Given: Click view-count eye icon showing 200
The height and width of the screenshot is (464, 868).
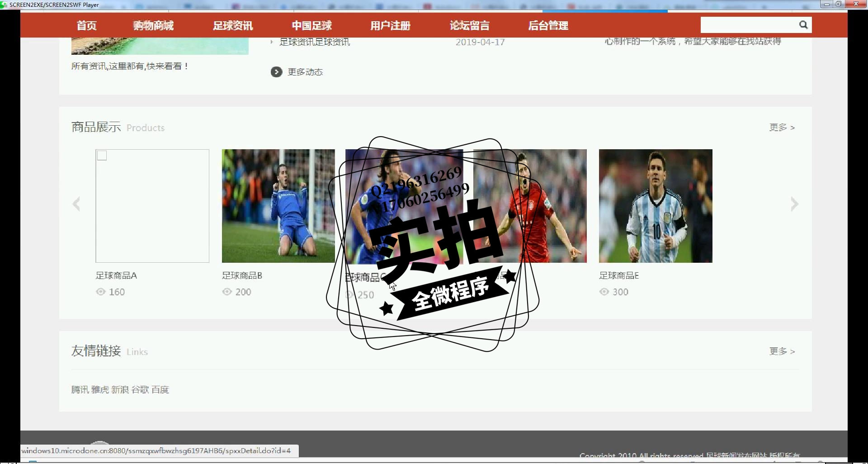Looking at the screenshot, I should tap(227, 292).
